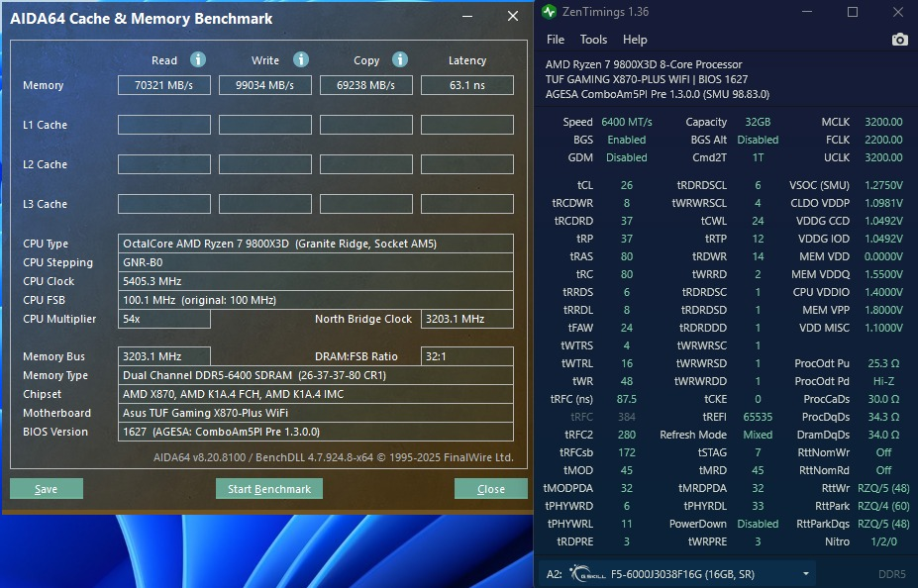
Task: Click the ZenTimings app logo icon
Action: click(549, 12)
